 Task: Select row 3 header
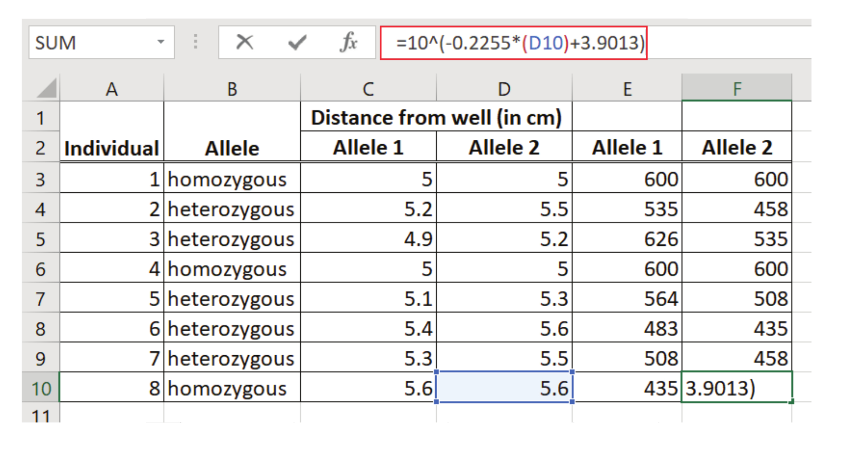pyautogui.click(x=41, y=179)
